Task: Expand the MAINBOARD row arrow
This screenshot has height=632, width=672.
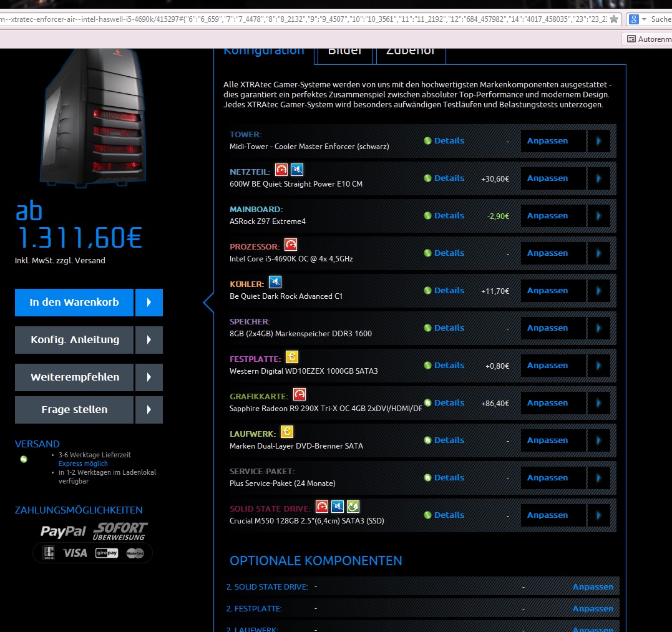Action: point(599,215)
